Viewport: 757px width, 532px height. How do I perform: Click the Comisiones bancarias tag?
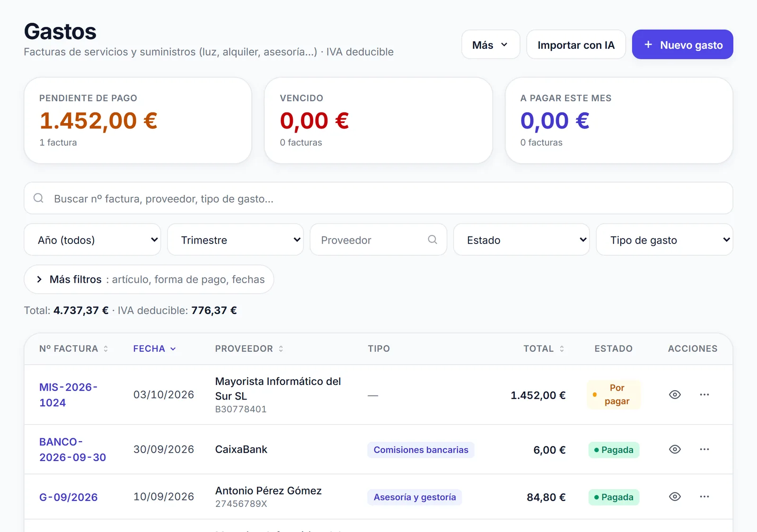pos(421,450)
